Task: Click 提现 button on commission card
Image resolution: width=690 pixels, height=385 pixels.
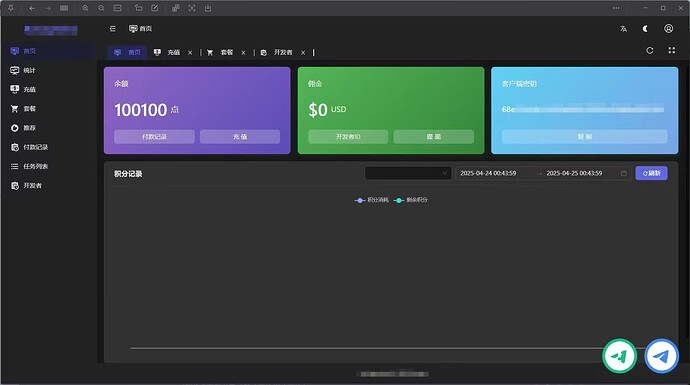Action: point(433,136)
